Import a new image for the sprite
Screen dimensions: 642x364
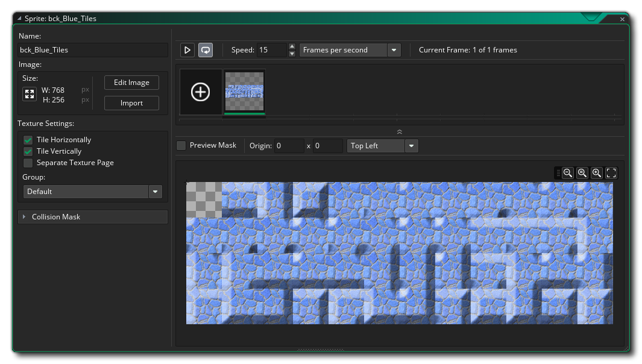coord(131,102)
